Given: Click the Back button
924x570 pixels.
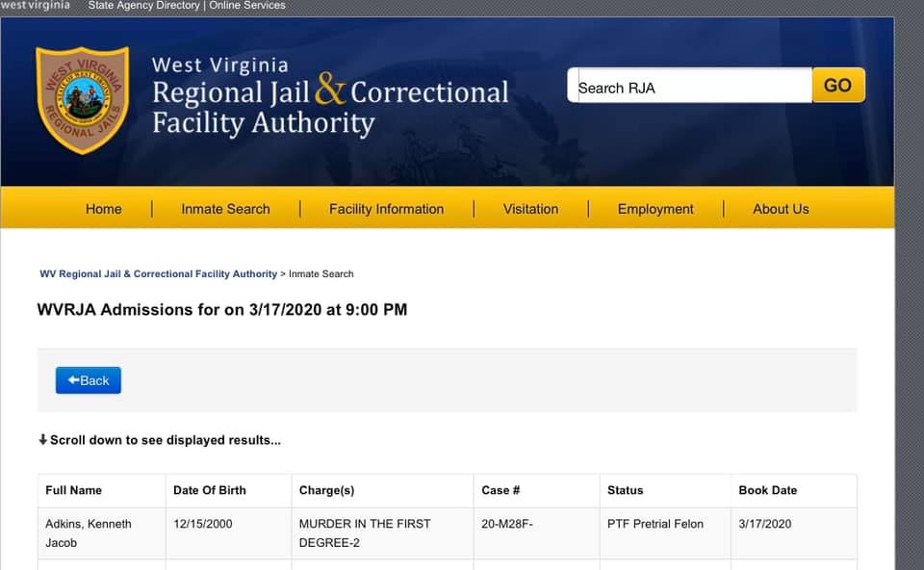Looking at the screenshot, I should [89, 380].
